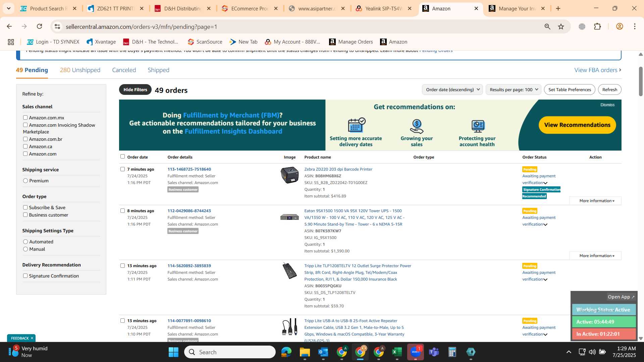Click the Tripp Lite surge protector thumbnail
Viewport: 644px width, 362px height.
[x=289, y=271]
